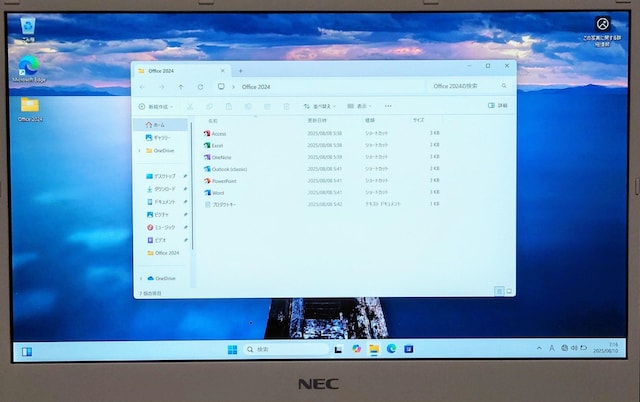Go to ホーム in navigation pane
This screenshot has height=402, width=640.
[161, 125]
